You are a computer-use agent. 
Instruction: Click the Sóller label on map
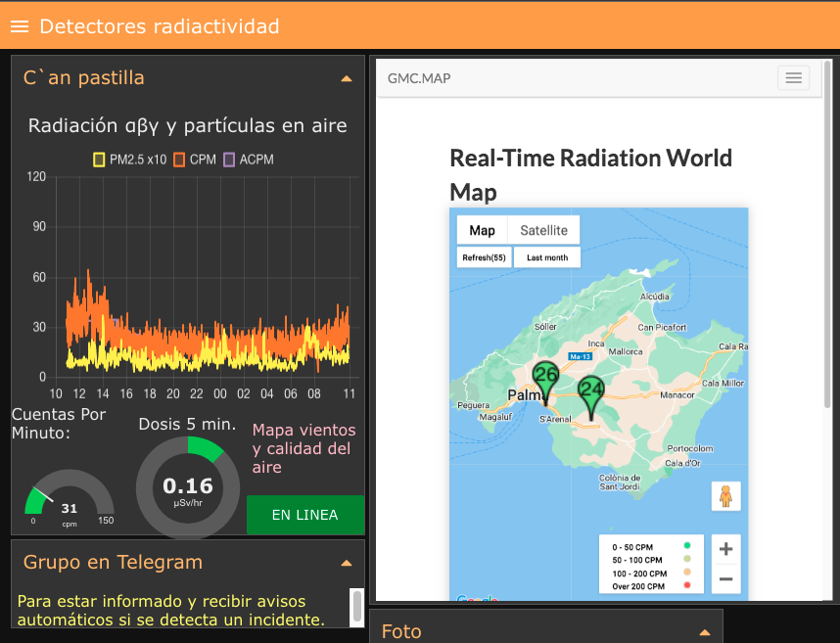point(545,327)
